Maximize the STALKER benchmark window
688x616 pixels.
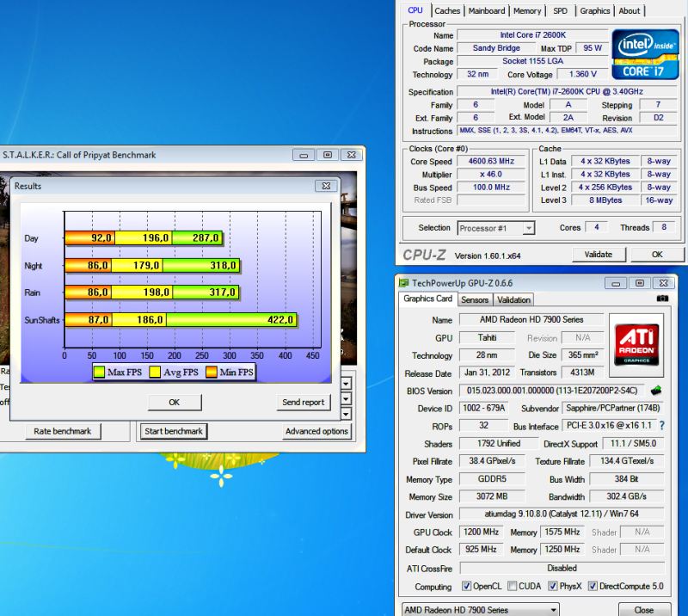coord(328,155)
